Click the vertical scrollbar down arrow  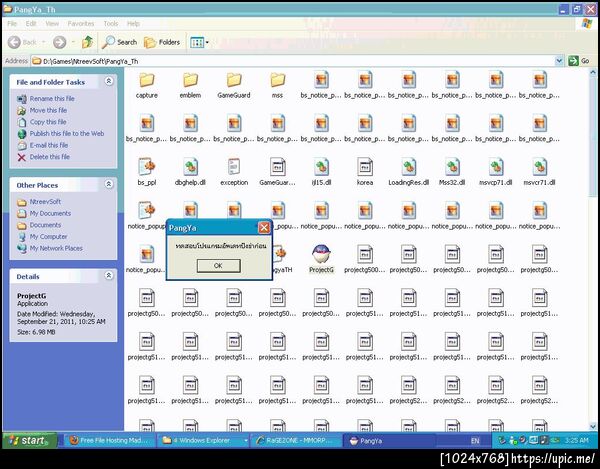[593, 425]
